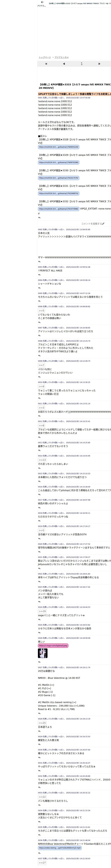Open link to thread 4sama/1761046974
This screenshot has width=111, height=868.
click(x=59, y=193)
